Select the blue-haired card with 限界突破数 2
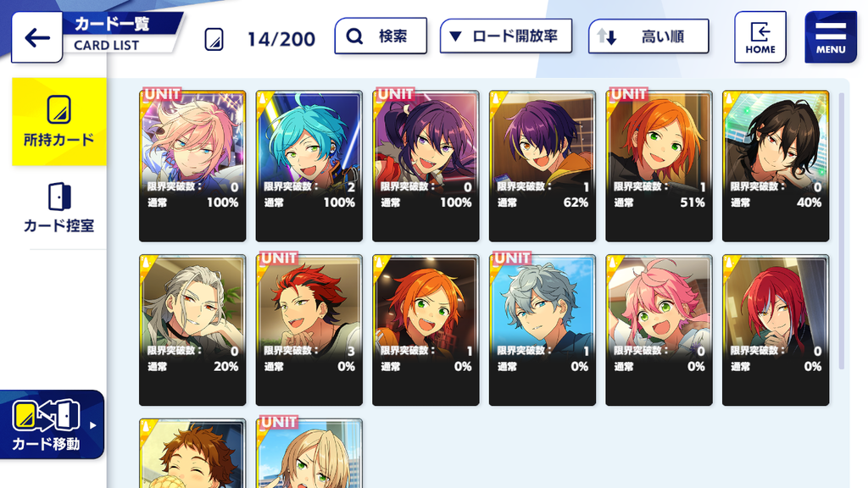 (309, 166)
